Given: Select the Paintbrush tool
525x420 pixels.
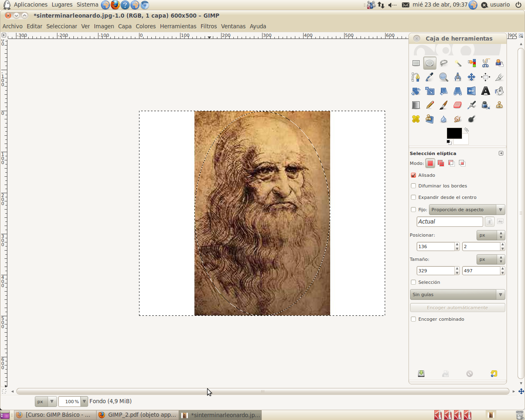Looking at the screenshot, I should click(443, 105).
